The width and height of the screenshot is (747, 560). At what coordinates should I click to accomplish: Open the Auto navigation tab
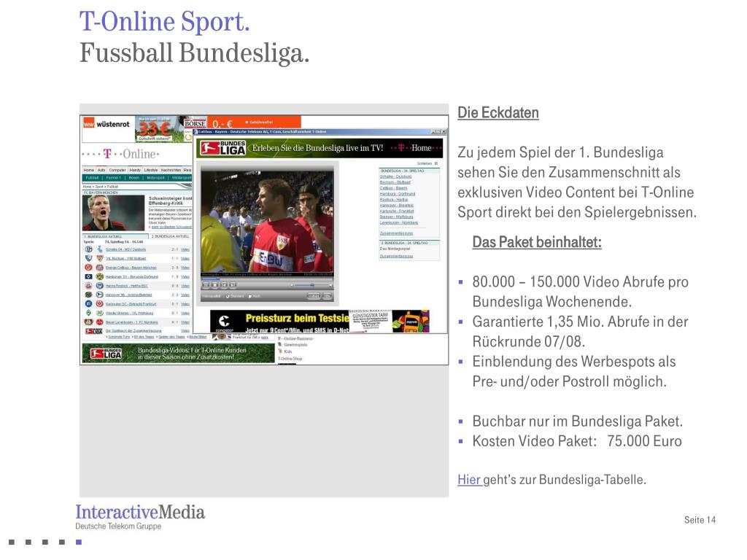[x=101, y=170]
